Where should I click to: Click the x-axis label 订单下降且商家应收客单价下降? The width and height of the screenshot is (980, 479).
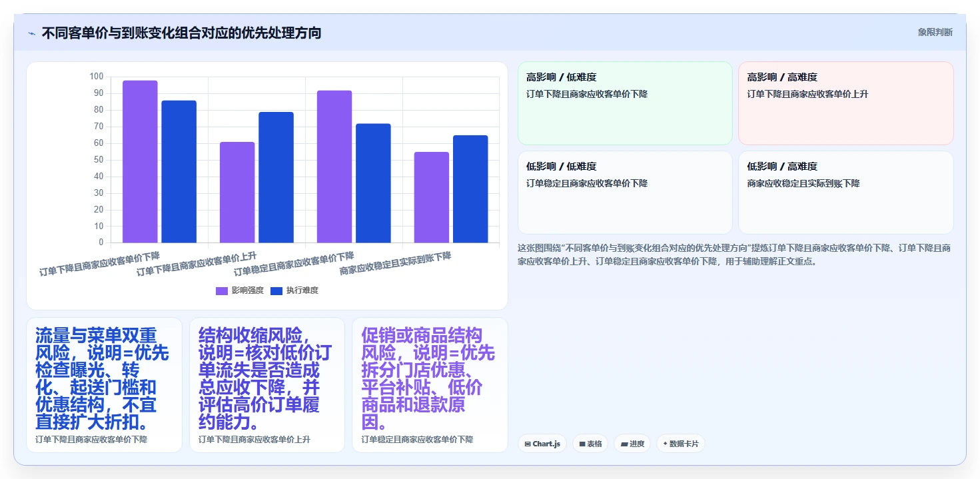(99, 264)
